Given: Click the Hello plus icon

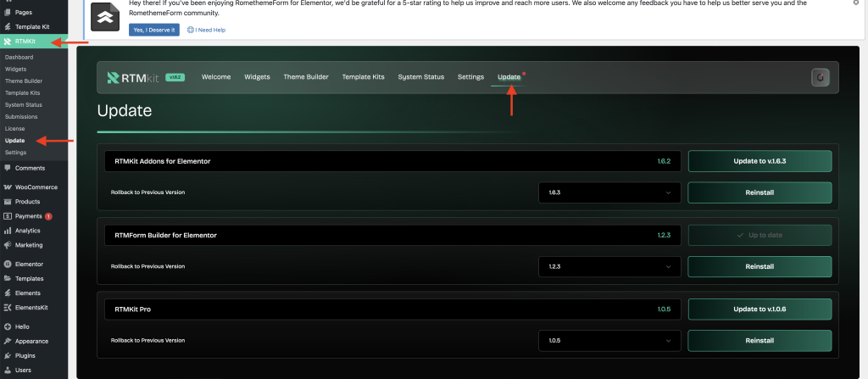Looking at the screenshot, I should click(x=7, y=327).
